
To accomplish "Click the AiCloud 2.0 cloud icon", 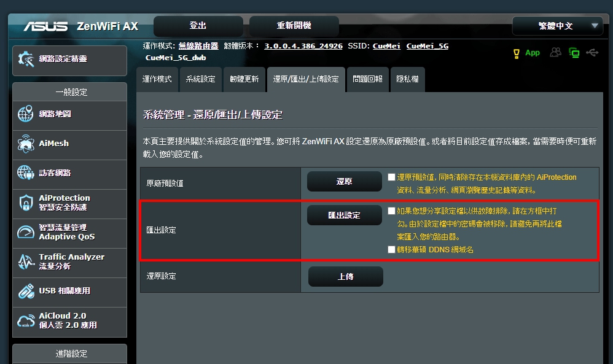I will tap(26, 320).
